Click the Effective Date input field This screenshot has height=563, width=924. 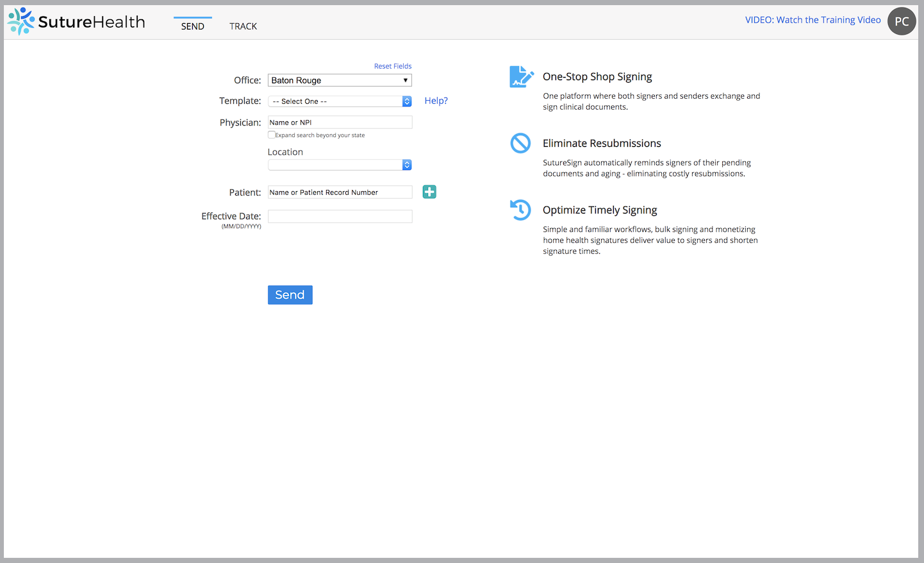pyautogui.click(x=340, y=217)
